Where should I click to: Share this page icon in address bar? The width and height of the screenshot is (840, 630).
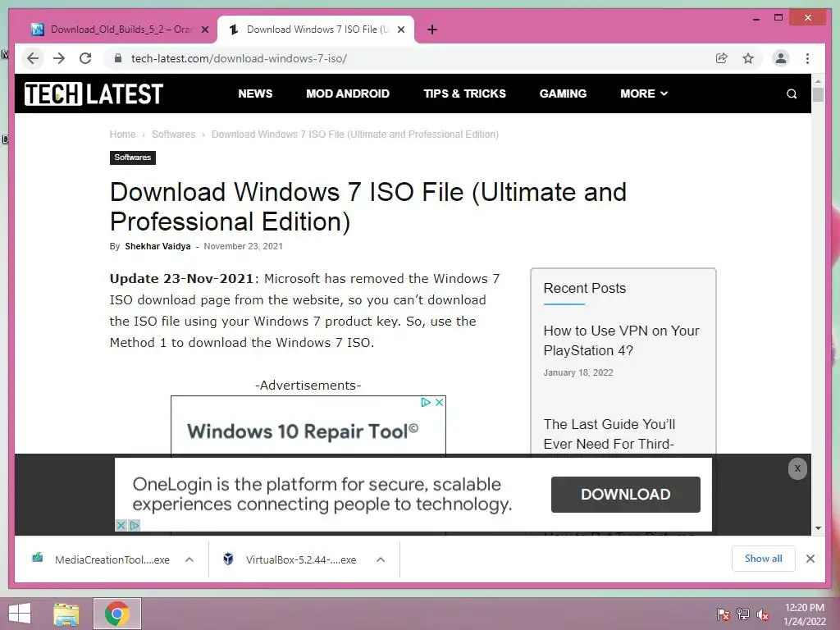722,58
